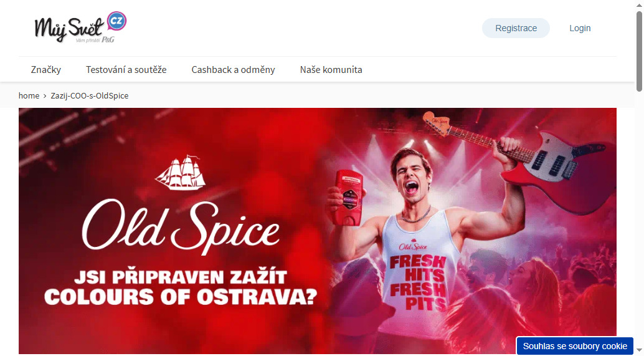The width and height of the screenshot is (644, 356).
Task: Open the Testování a soutěže menu
Action: pos(126,70)
